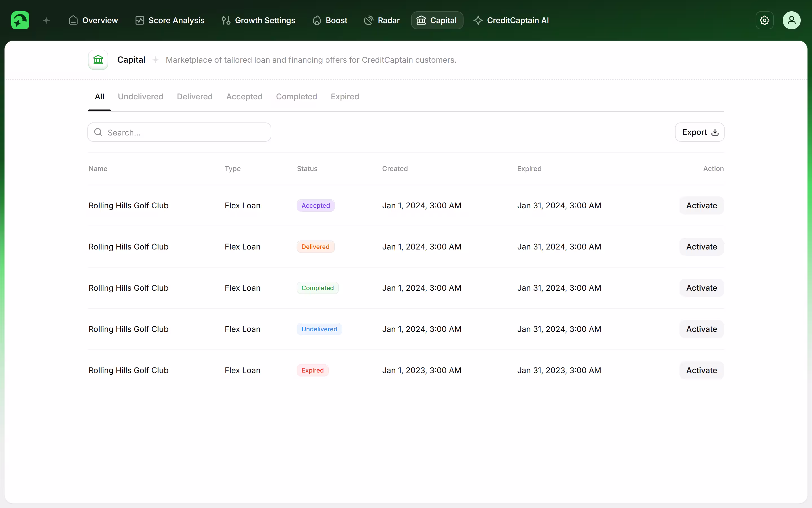Click 'Jan 1, 2023, 3:00 AM' created date
Viewport: 812px width, 508px height.
(422, 371)
